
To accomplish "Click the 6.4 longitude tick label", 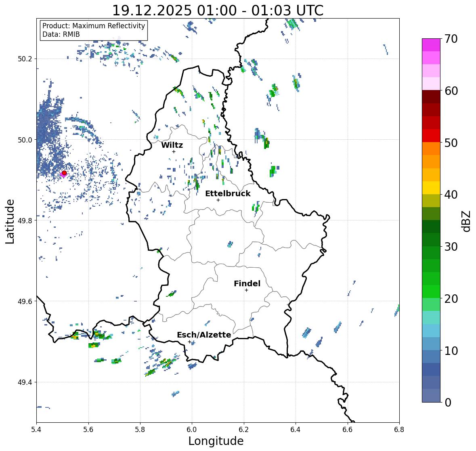I will click(x=296, y=430).
